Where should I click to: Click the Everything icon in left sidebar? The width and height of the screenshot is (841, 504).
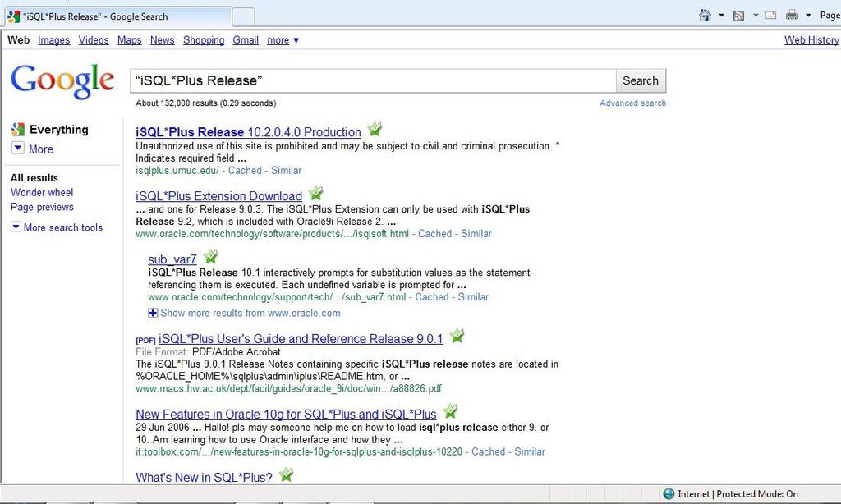(18, 129)
